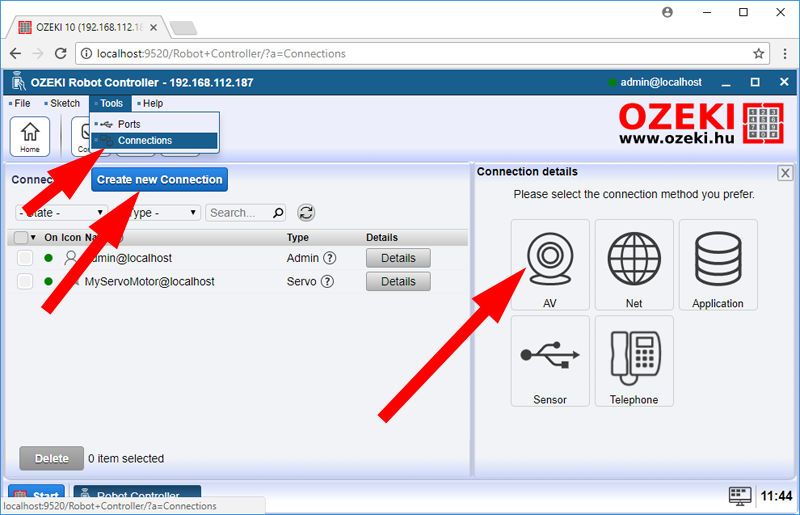
Task: Click the admin user icon in list
Action: (70, 258)
